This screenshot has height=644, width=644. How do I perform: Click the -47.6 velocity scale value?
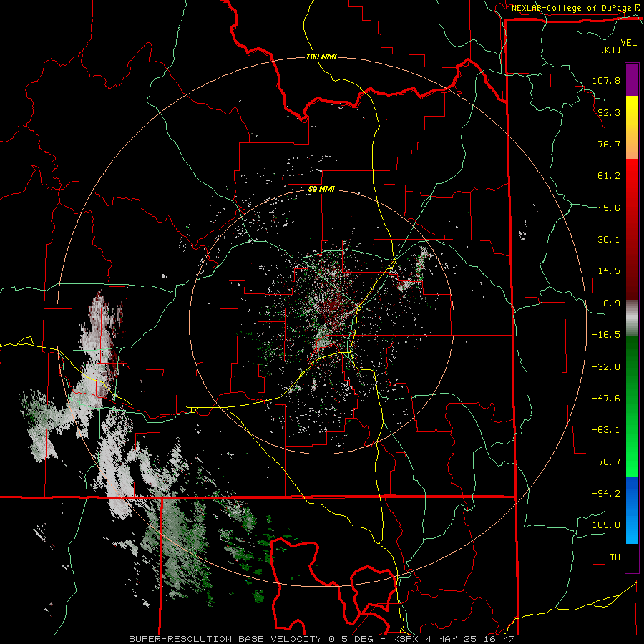(x=606, y=399)
